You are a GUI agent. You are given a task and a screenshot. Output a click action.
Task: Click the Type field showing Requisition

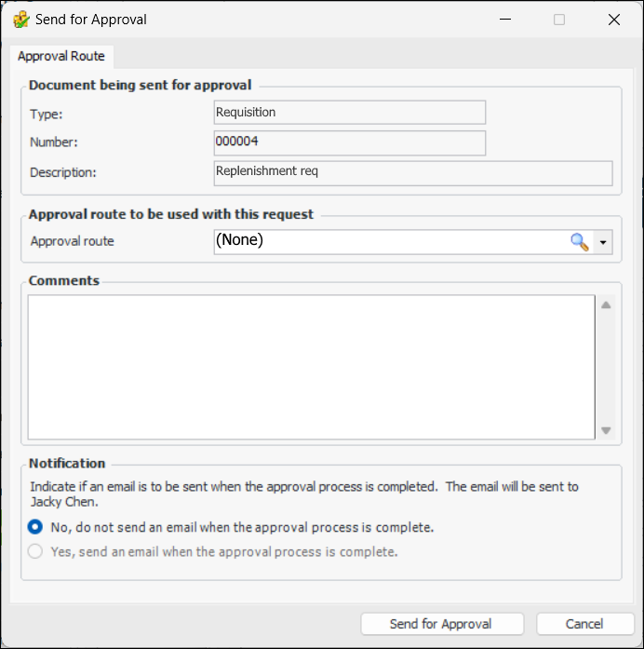pos(349,113)
